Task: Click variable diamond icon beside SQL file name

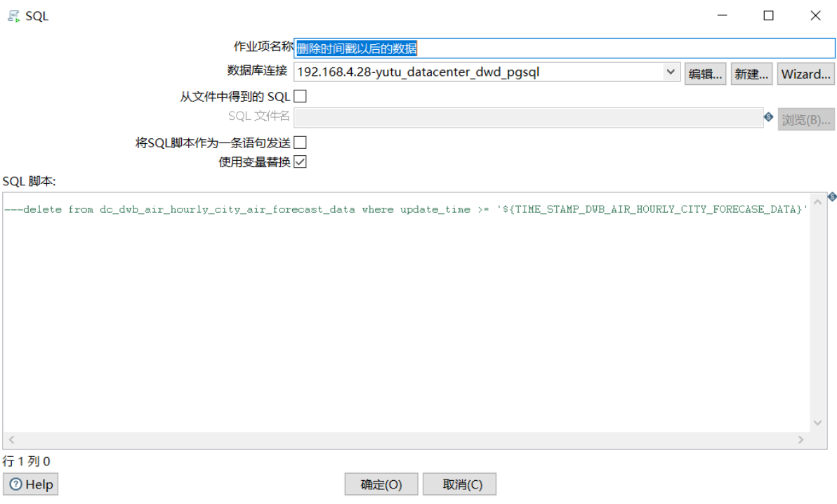Action: (x=768, y=117)
